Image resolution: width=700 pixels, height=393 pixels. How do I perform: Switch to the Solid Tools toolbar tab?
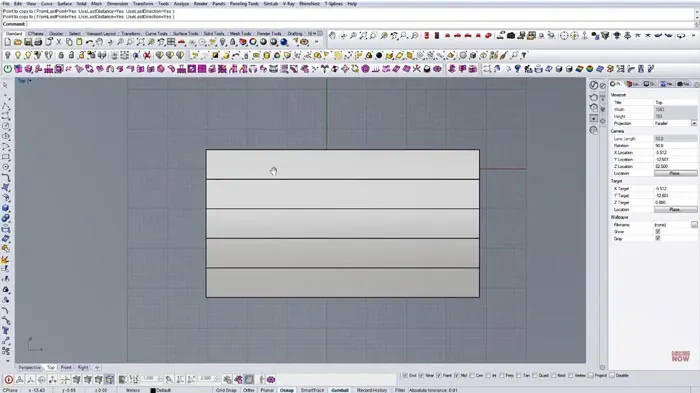(214, 33)
